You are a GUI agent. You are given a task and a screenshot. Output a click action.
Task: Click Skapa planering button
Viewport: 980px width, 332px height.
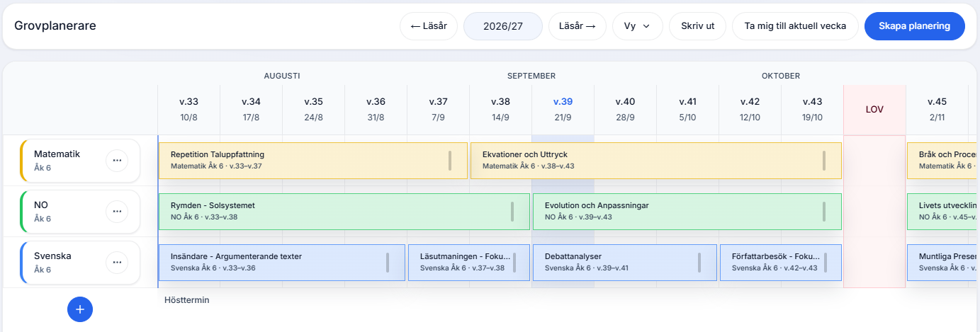coord(914,26)
